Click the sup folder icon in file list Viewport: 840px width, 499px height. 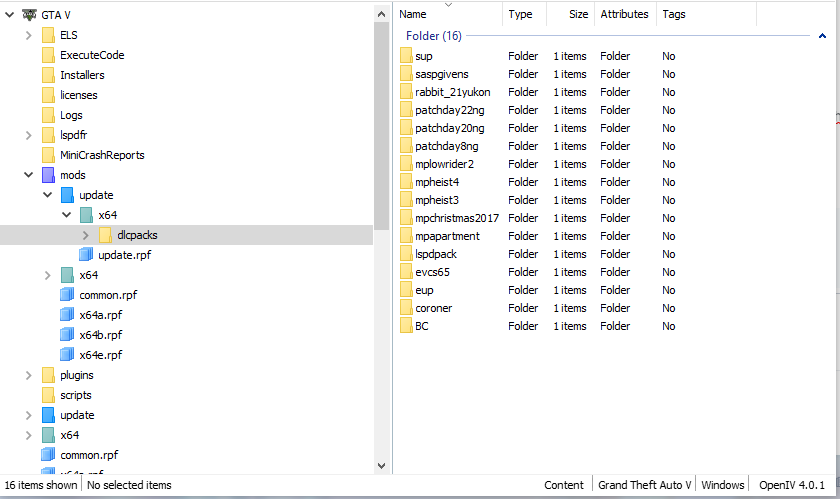(x=406, y=56)
